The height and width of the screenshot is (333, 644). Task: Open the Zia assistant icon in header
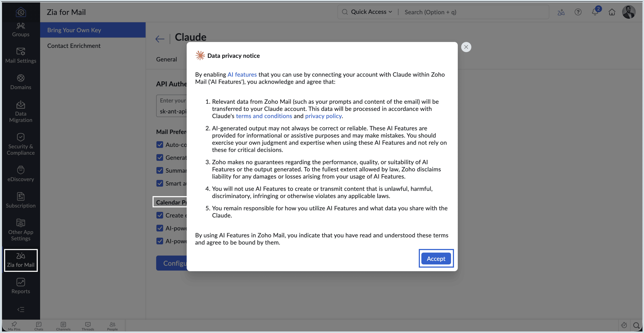pos(561,12)
